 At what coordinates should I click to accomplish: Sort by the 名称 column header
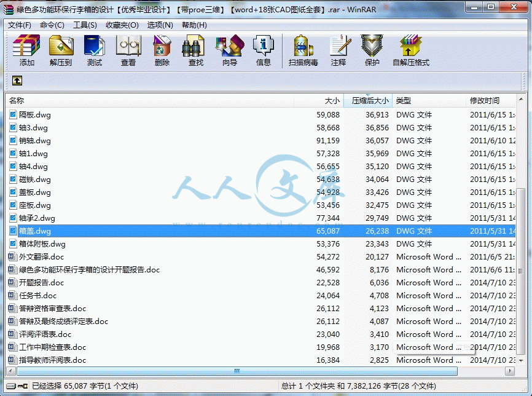[150, 100]
